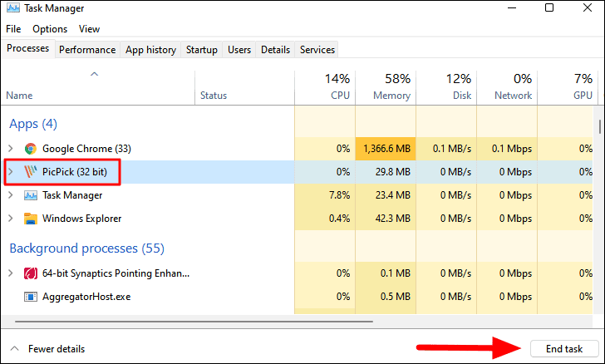Click the Fewer details link
Viewport: 605px width, 364px height.
click(x=57, y=349)
